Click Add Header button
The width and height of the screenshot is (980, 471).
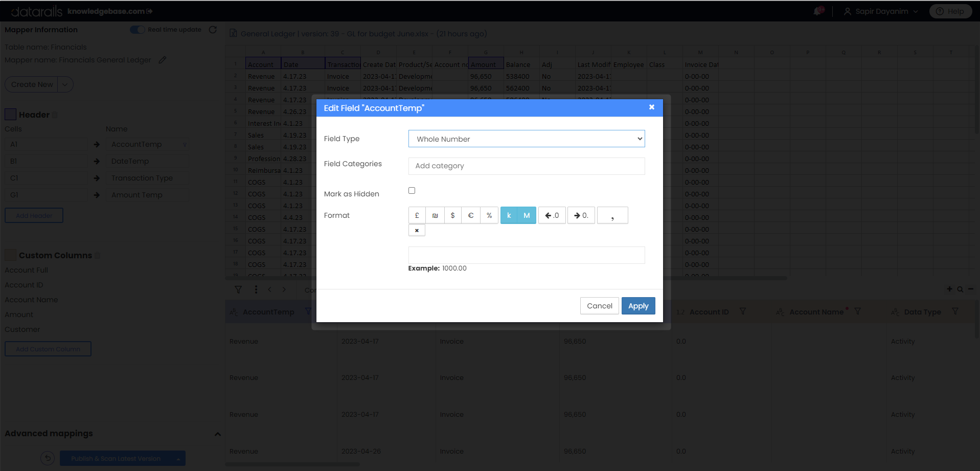tap(34, 215)
